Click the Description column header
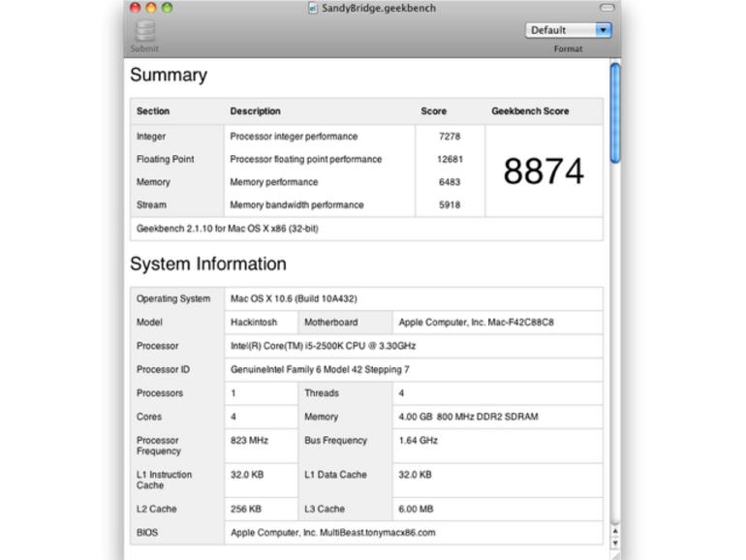This screenshot has height=560, width=746. 256,111
